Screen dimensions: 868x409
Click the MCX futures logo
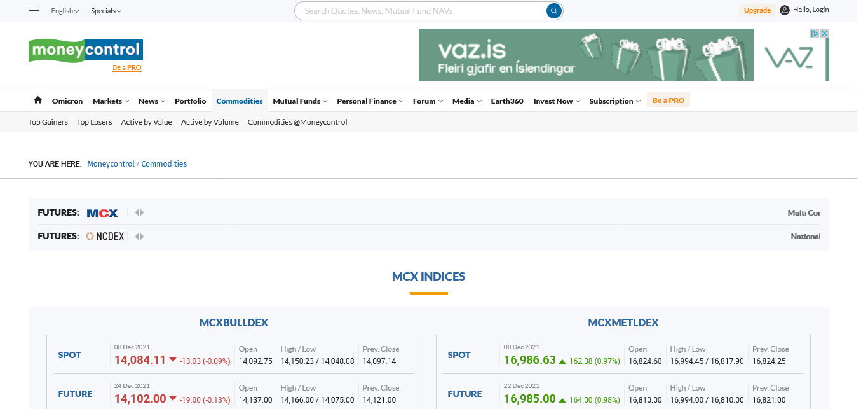click(102, 213)
